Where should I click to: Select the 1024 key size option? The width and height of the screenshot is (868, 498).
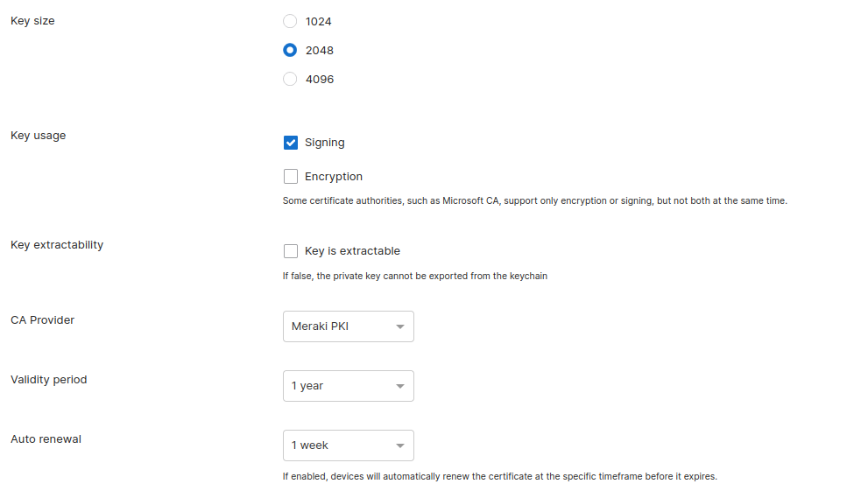coord(290,21)
